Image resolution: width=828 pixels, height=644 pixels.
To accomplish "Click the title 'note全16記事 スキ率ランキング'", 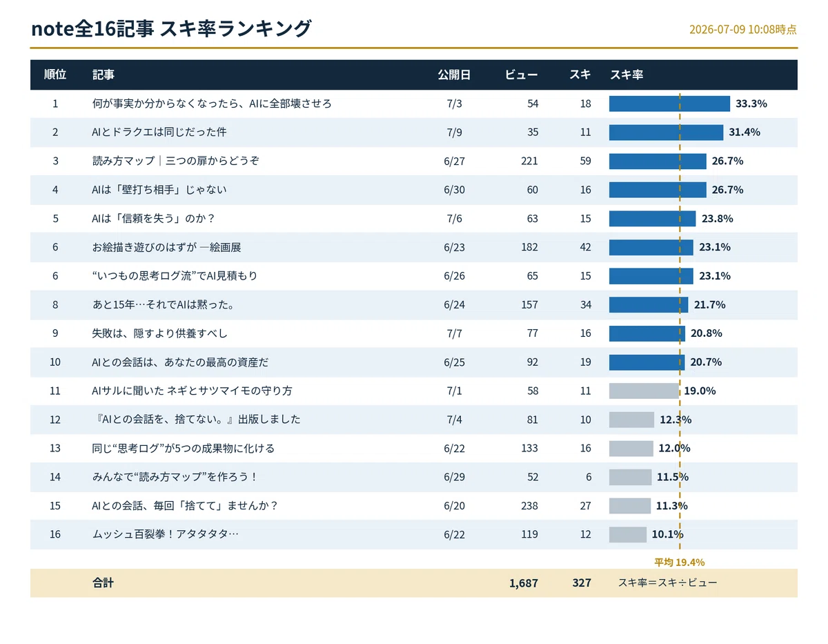I will pos(171,29).
